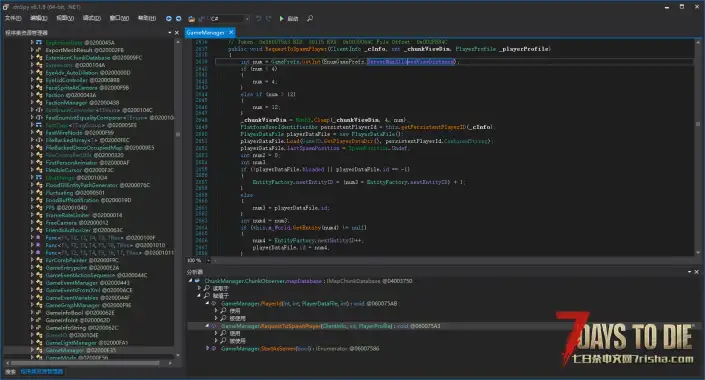Select ExtensionChunkDatabase in the tree
This screenshot has height=380, width=705.
(94, 58)
